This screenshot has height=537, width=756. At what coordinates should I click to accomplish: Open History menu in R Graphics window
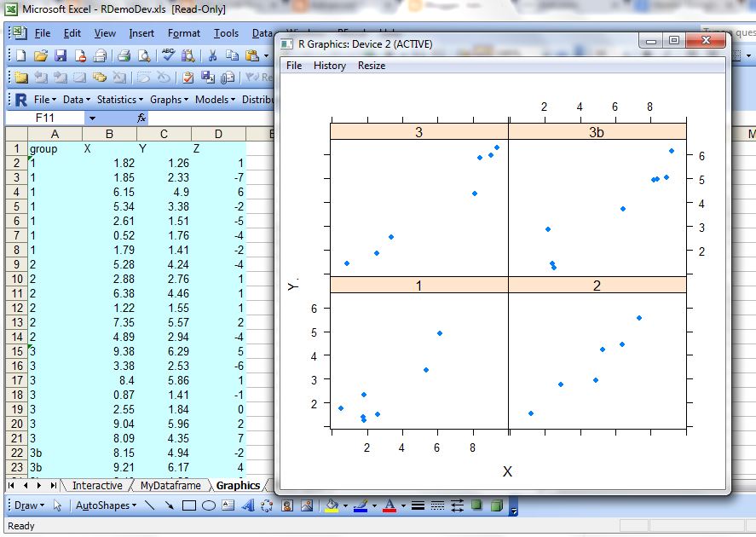tap(330, 66)
